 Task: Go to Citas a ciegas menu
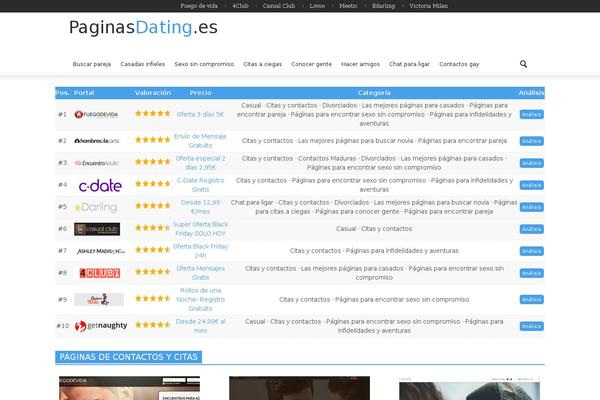(x=262, y=64)
